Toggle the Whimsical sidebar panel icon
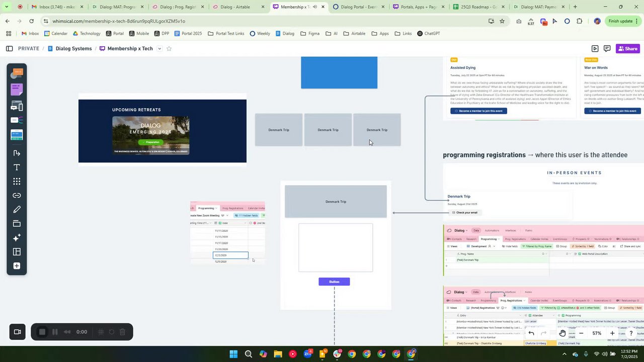The width and height of the screenshot is (644, 362). (9, 49)
